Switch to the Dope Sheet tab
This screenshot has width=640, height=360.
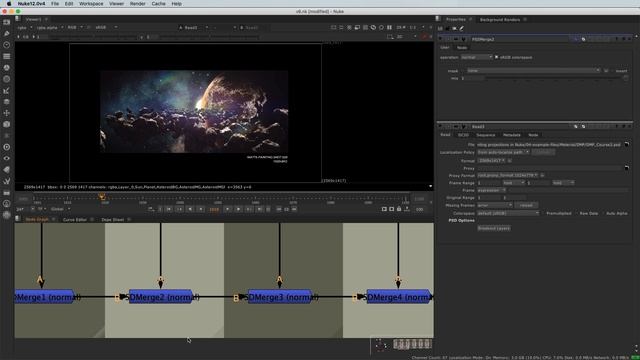[x=113, y=220]
